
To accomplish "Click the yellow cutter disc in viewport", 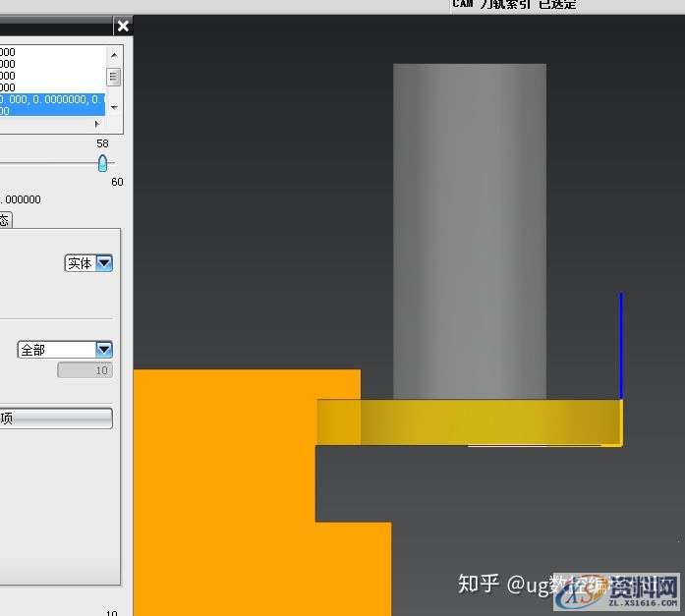I will [x=469, y=421].
